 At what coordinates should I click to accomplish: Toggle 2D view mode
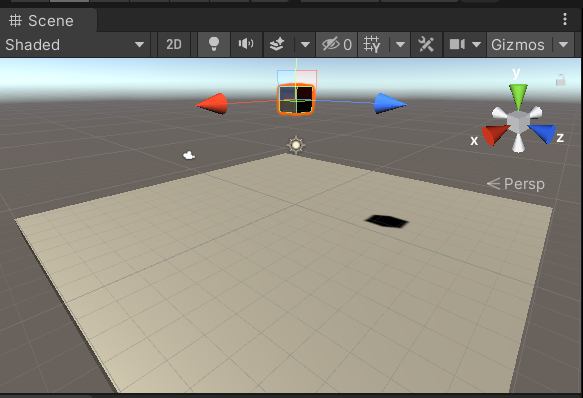(x=174, y=45)
